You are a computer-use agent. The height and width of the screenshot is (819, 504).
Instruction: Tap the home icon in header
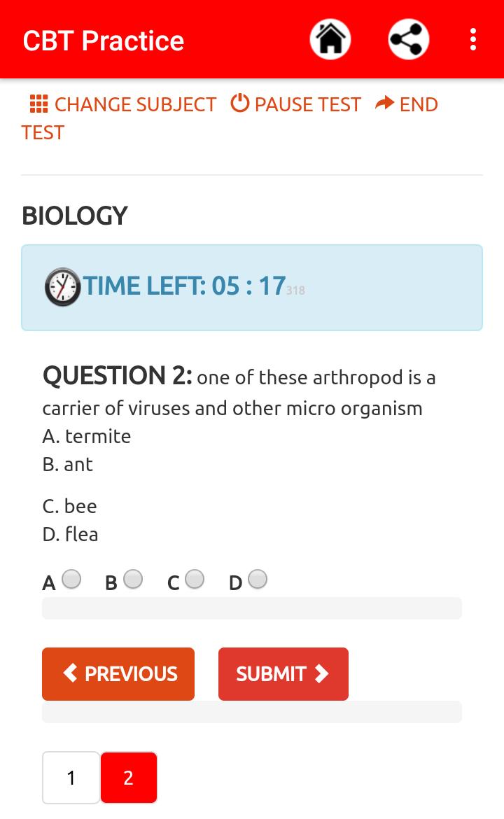click(x=330, y=39)
